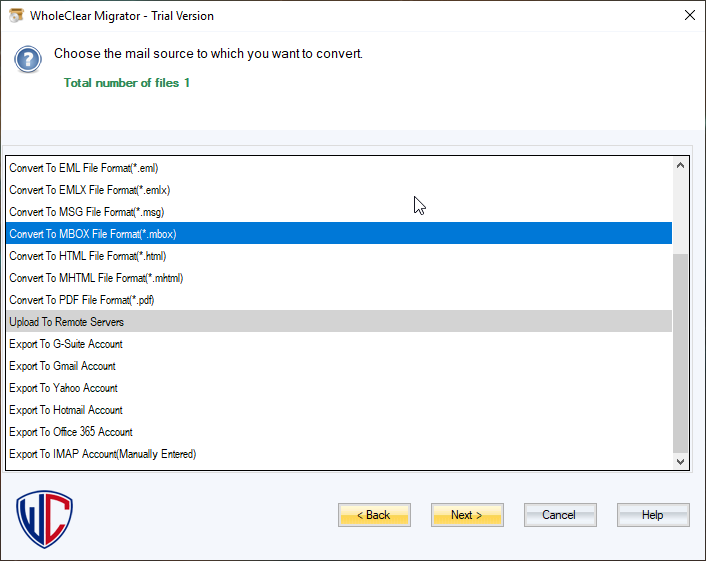Select Export To IMAP Account option
This screenshot has width=706, height=561.
pyautogui.click(x=102, y=454)
